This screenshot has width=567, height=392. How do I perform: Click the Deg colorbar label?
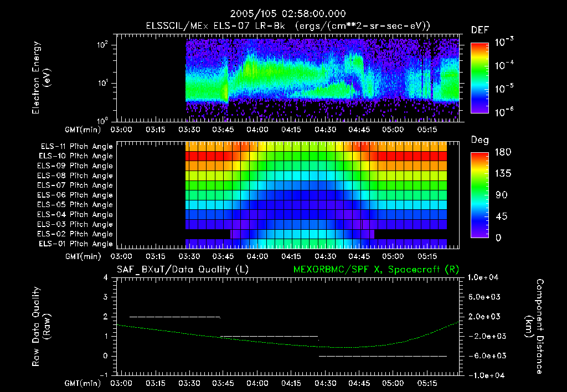pos(480,140)
